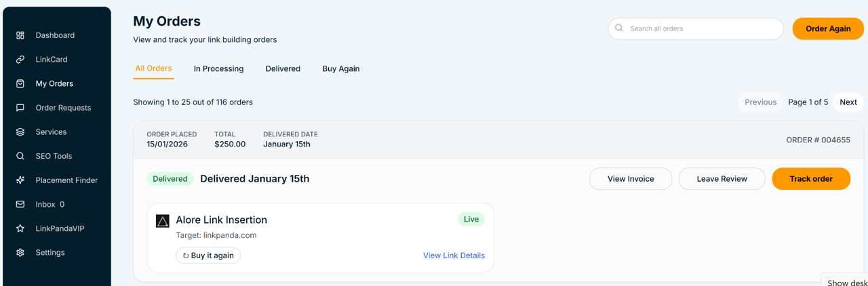868x286 pixels.
Task: Open Settings via the gear icon
Action: (20, 253)
